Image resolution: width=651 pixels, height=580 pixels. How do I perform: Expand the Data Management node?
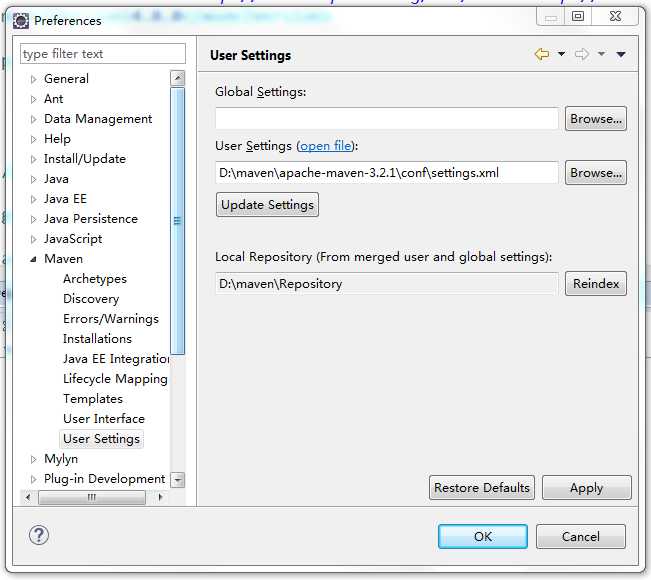[34, 119]
